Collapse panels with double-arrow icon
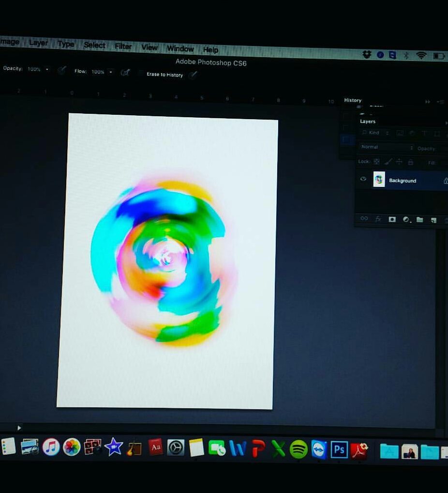This screenshot has width=448, height=493. tap(428, 102)
